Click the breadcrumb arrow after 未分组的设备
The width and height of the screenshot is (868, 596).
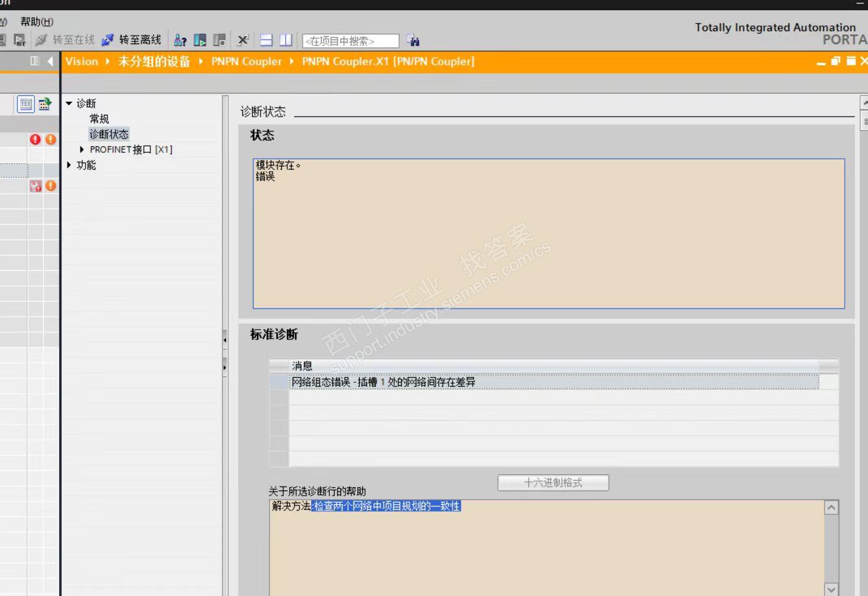click(x=201, y=62)
